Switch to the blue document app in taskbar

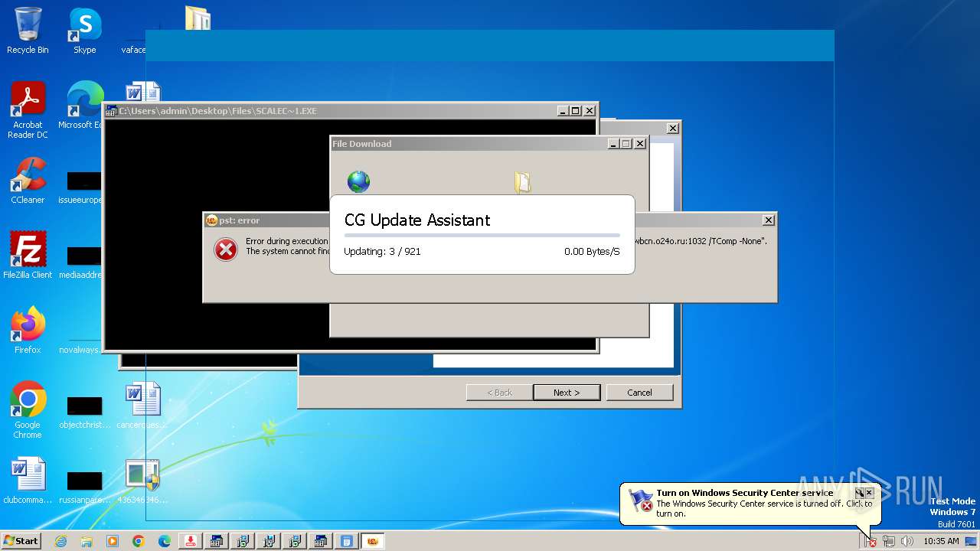347,541
